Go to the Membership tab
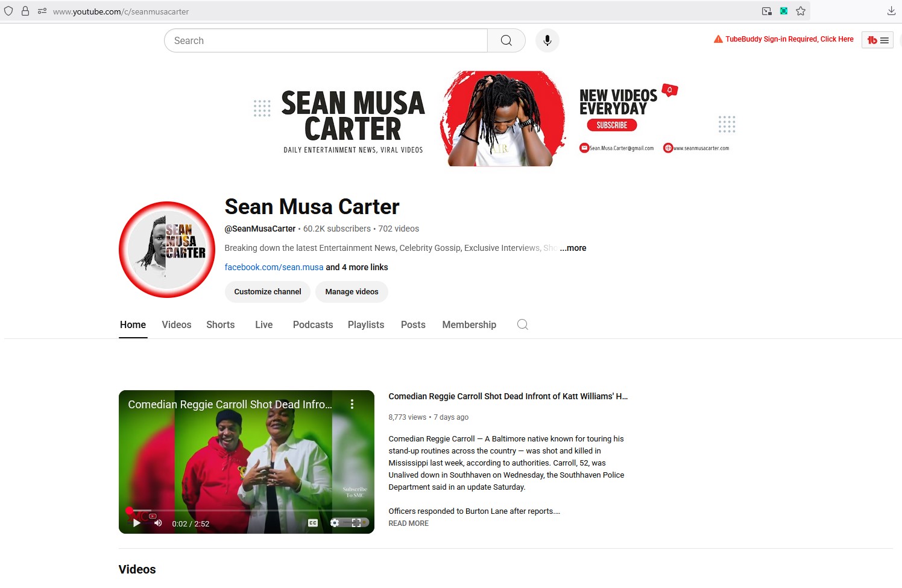 [x=469, y=324]
